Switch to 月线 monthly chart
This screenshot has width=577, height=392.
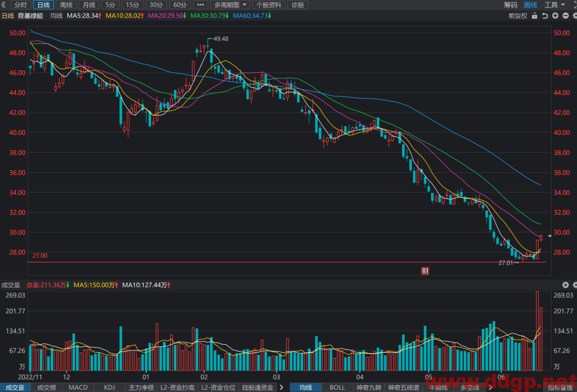click(x=89, y=5)
